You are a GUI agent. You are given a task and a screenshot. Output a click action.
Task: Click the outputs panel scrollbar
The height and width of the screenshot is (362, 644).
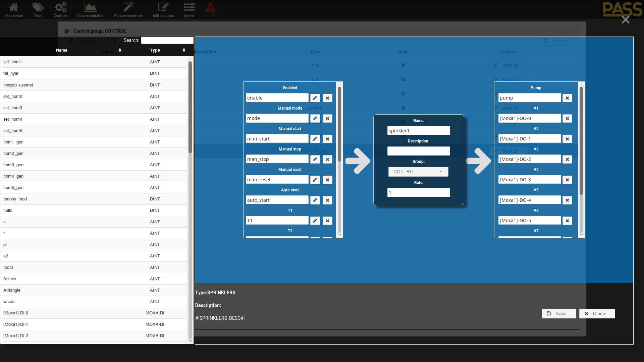tap(581, 141)
